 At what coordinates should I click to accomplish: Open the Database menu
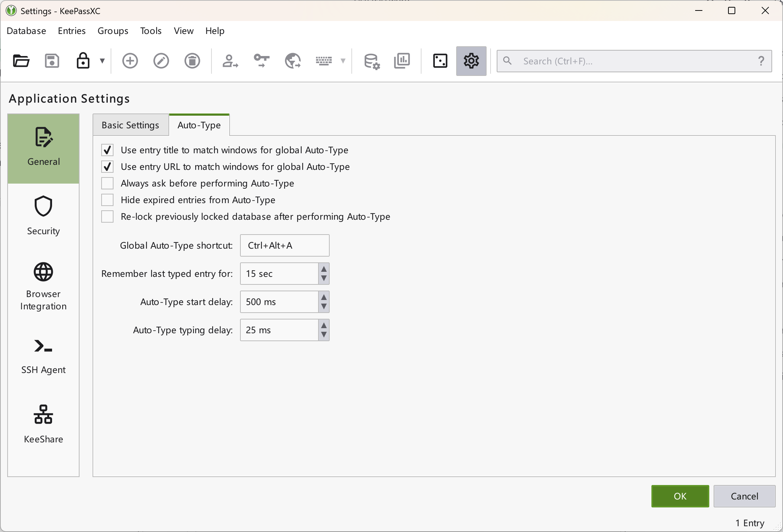coord(26,31)
